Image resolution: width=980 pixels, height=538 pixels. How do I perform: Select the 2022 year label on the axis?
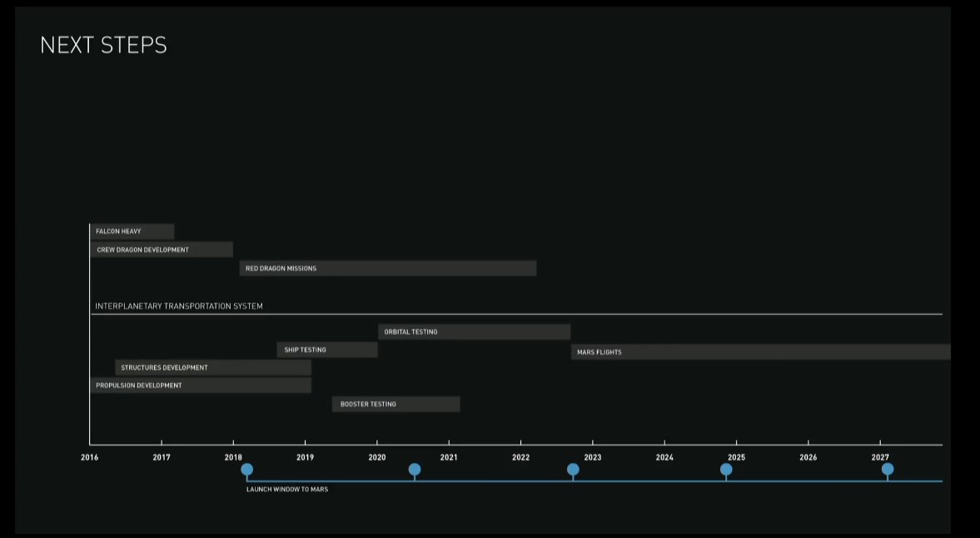[521, 457]
